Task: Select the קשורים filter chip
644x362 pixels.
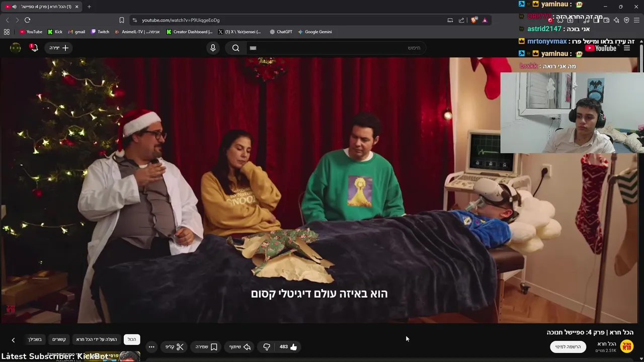Action: 59,339
